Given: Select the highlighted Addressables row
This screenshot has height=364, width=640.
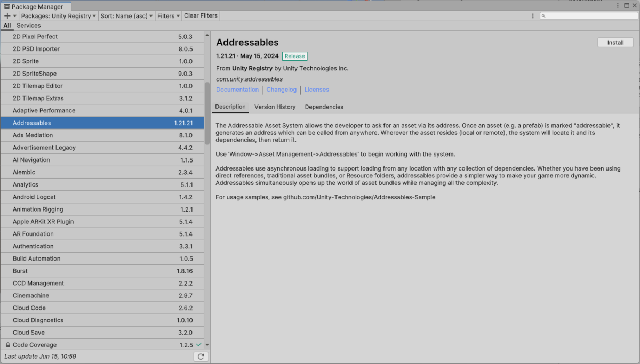Looking at the screenshot, I should (x=102, y=123).
